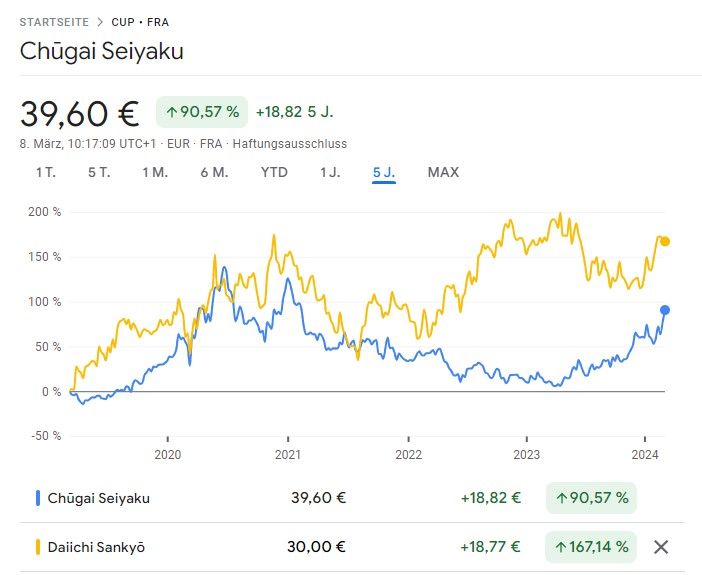This screenshot has height=575, width=702.
Task: Click yellow endpoint dot on chart
Action: [665, 241]
